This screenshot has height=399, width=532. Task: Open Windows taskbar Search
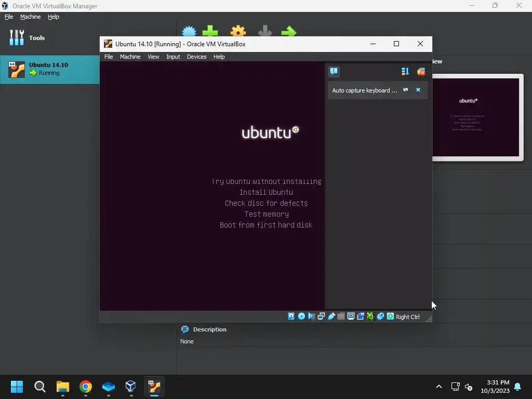(39, 387)
